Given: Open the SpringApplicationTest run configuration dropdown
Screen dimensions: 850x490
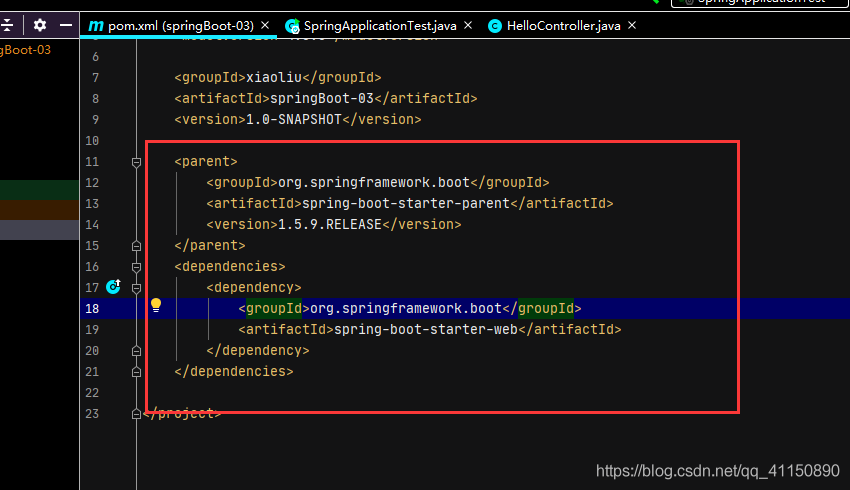Looking at the screenshot, I should tap(759, 2).
